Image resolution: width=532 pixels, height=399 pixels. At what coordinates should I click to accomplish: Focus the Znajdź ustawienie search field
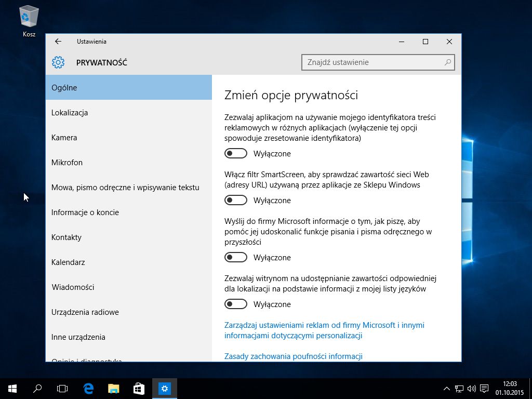(378, 62)
